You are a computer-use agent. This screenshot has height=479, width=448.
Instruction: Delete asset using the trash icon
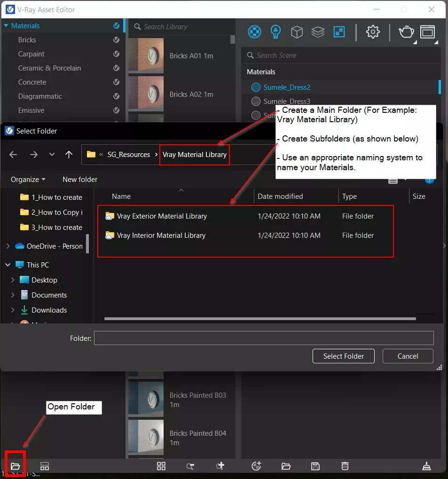(345, 466)
